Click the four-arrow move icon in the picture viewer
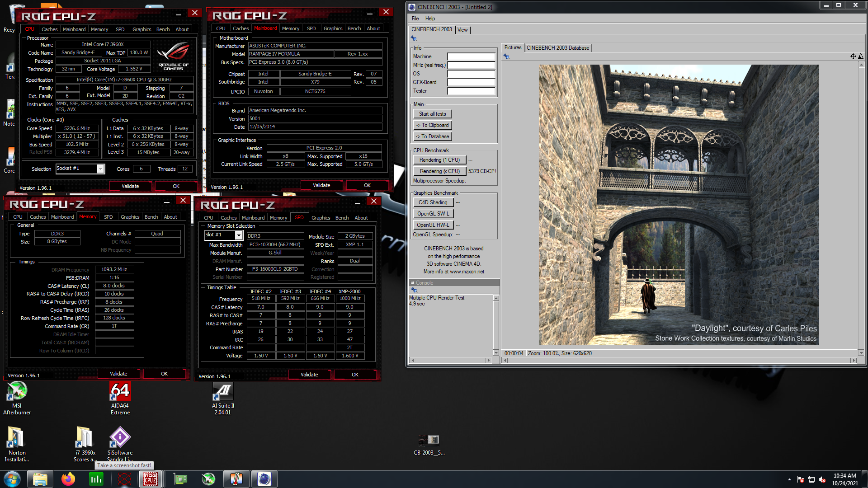 click(853, 56)
